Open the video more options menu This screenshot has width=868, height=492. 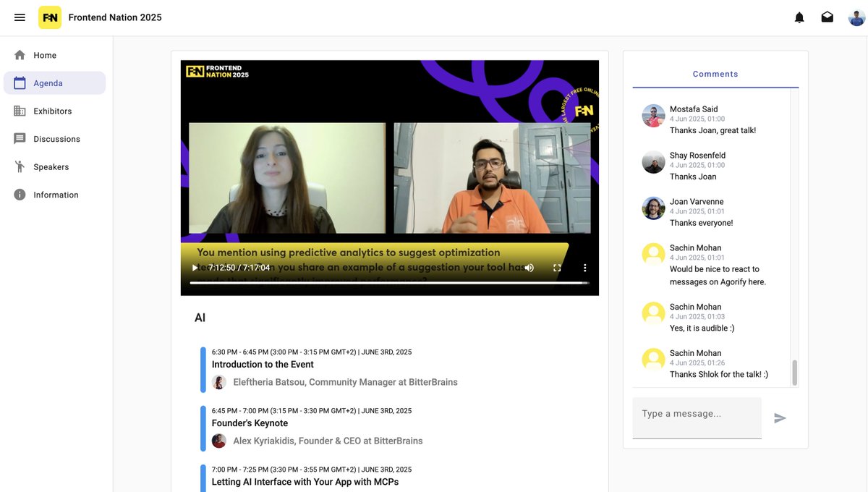tap(585, 268)
